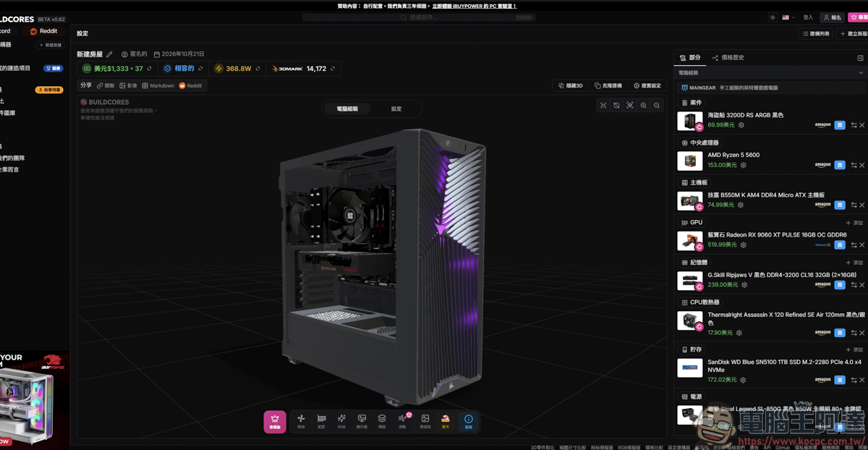Share build as Markdown
The width and height of the screenshot is (868, 450).
(x=158, y=85)
